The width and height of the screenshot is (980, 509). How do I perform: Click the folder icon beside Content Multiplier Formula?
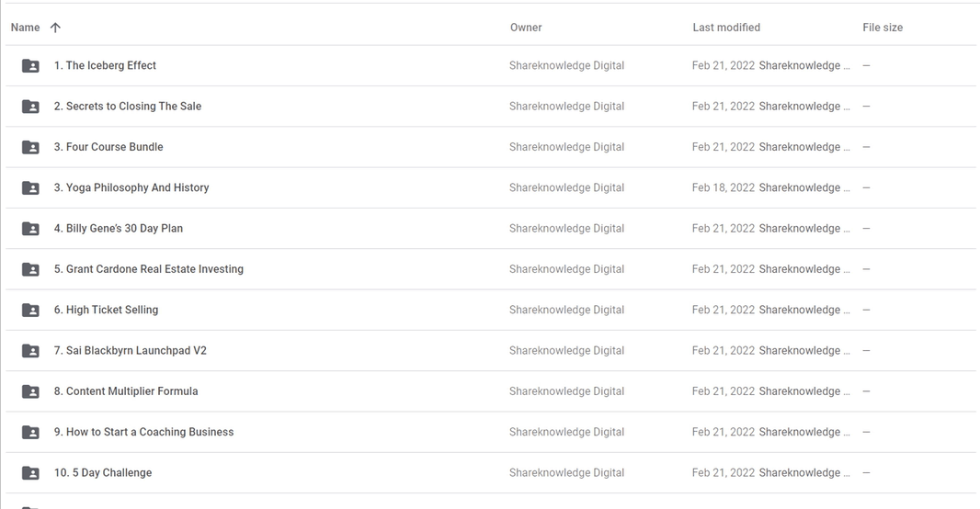click(x=30, y=391)
